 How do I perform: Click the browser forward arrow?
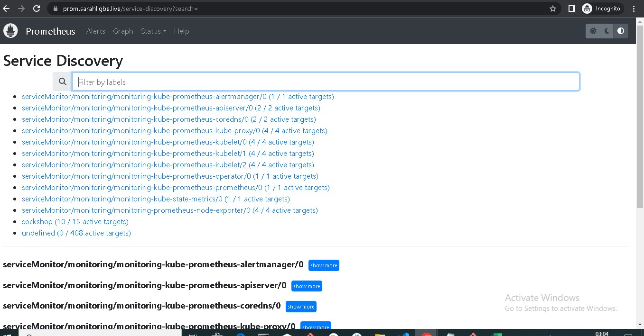tap(21, 9)
